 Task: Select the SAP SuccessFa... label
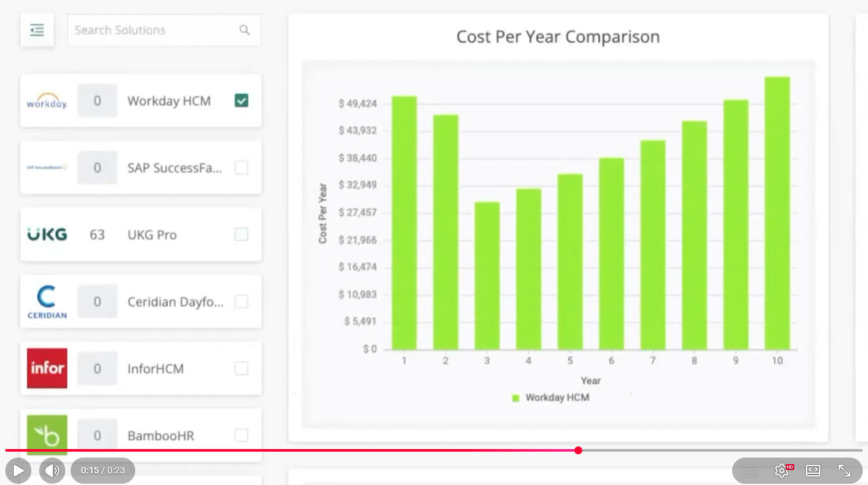pos(174,168)
